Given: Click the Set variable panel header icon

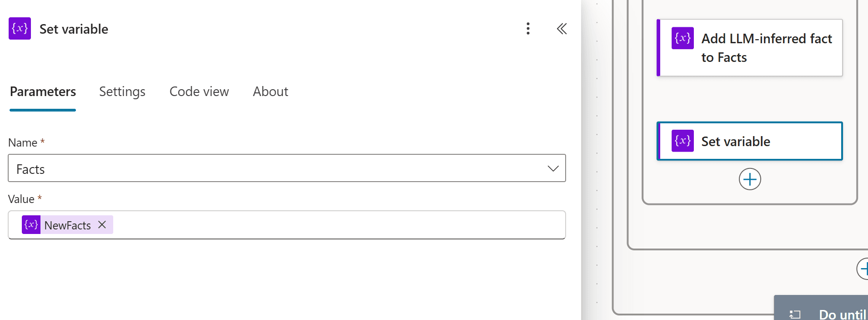Looking at the screenshot, I should coord(20,29).
